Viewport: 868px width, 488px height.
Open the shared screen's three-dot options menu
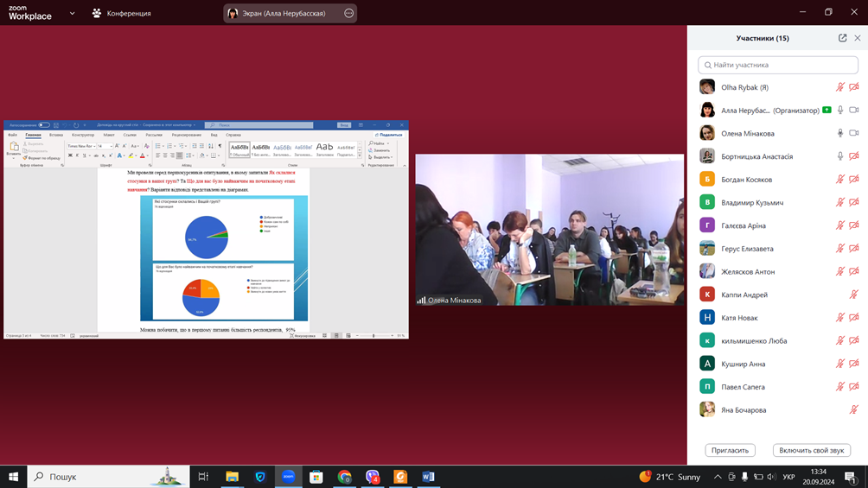(348, 14)
